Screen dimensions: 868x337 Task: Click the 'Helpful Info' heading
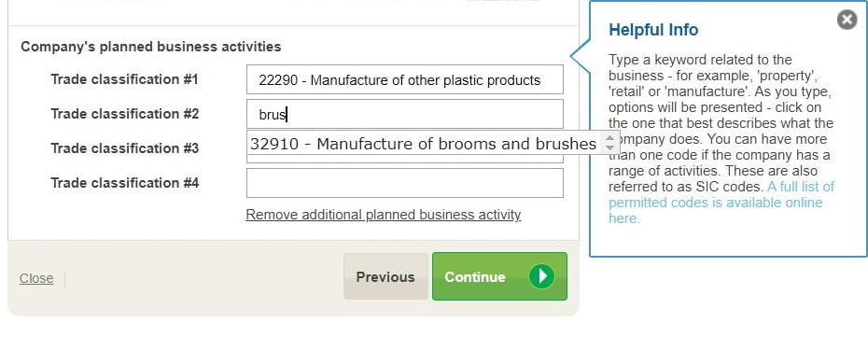pyautogui.click(x=653, y=30)
